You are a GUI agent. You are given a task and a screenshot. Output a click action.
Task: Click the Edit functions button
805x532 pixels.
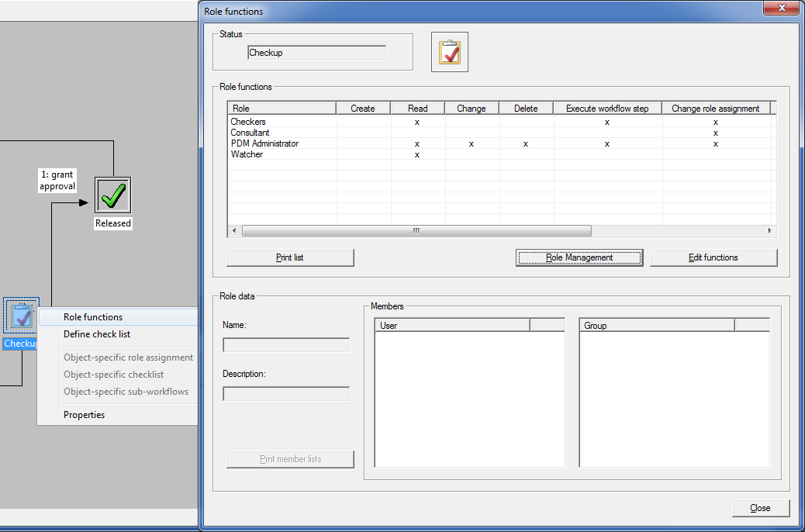coord(713,257)
